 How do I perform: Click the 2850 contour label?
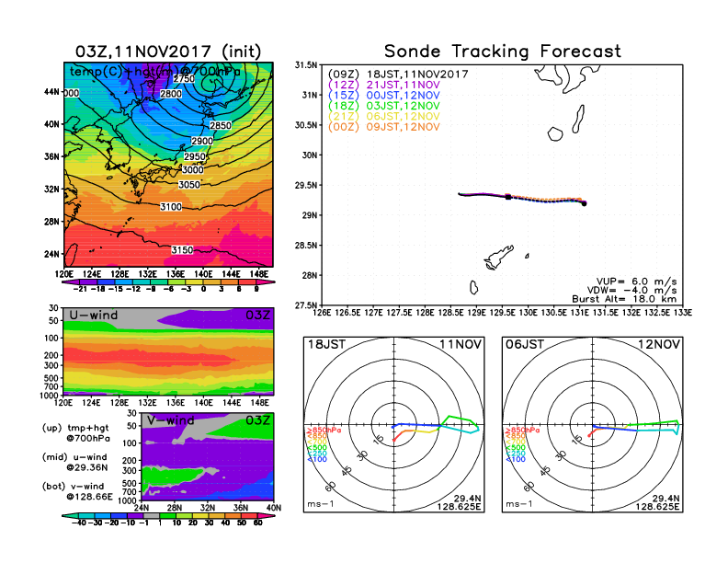pos(220,125)
